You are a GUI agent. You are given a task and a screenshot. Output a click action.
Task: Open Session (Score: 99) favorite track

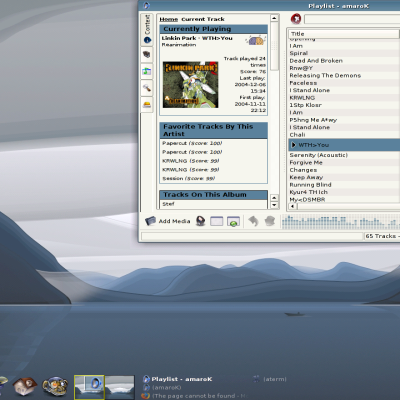click(189, 179)
